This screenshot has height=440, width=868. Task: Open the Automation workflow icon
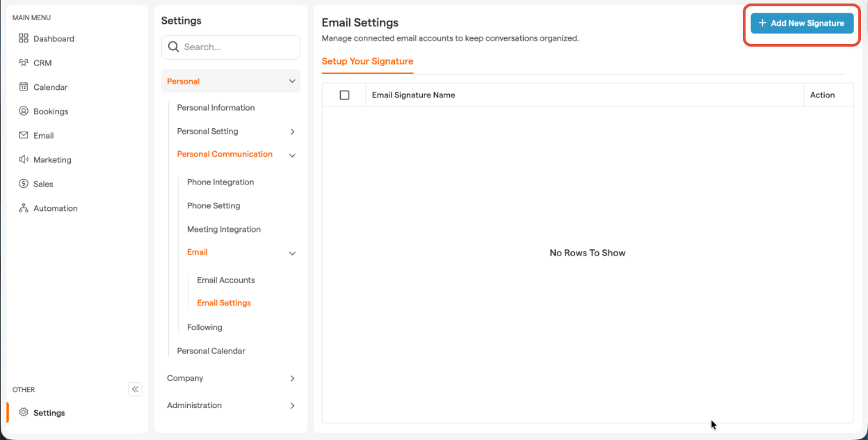tap(24, 208)
